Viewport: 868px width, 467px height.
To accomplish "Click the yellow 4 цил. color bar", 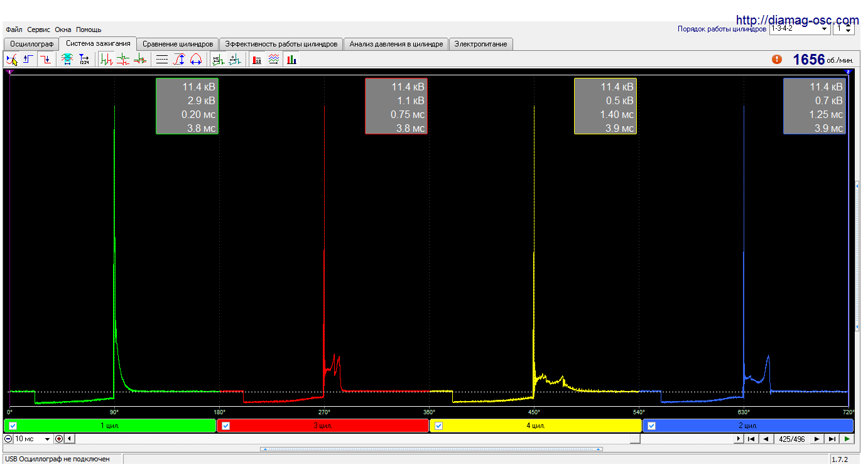I will pyautogui.click(x=536, y=426).
